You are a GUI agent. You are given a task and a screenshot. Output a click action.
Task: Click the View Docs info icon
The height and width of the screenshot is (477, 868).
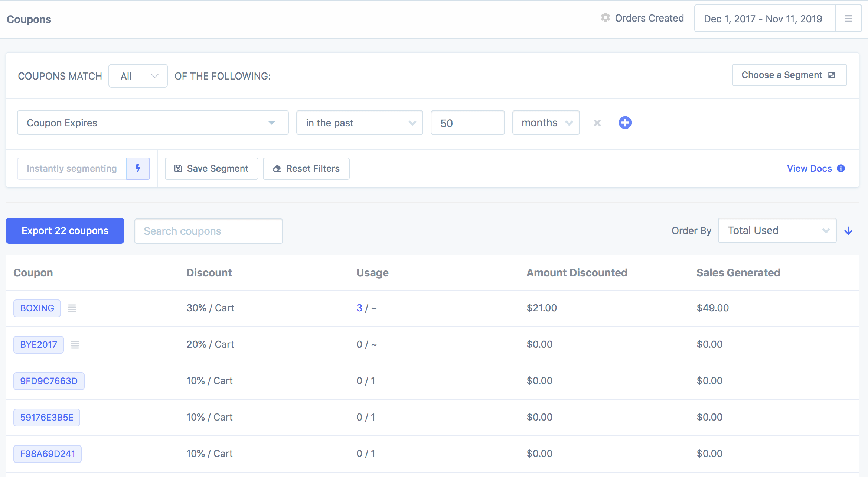coord(841,169)
